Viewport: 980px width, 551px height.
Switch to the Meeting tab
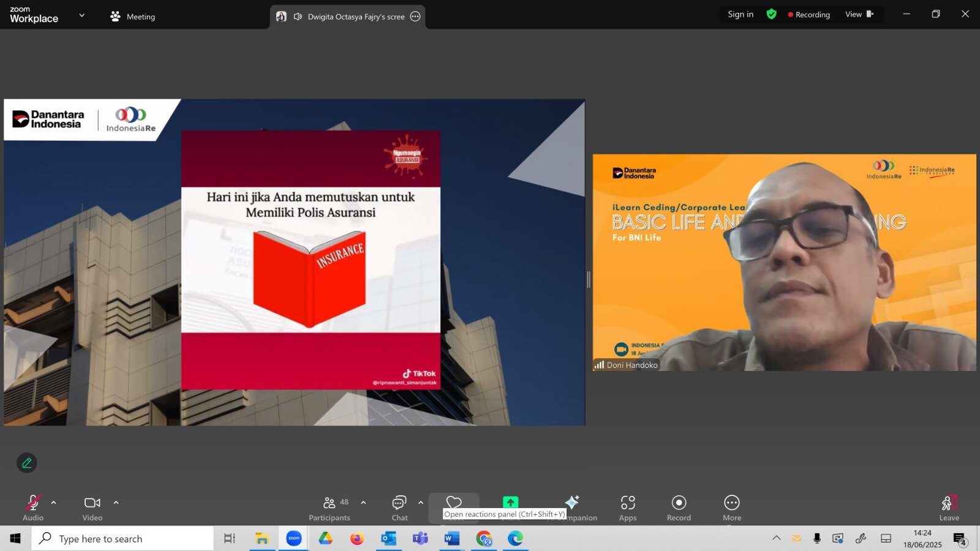coord(132,17)
